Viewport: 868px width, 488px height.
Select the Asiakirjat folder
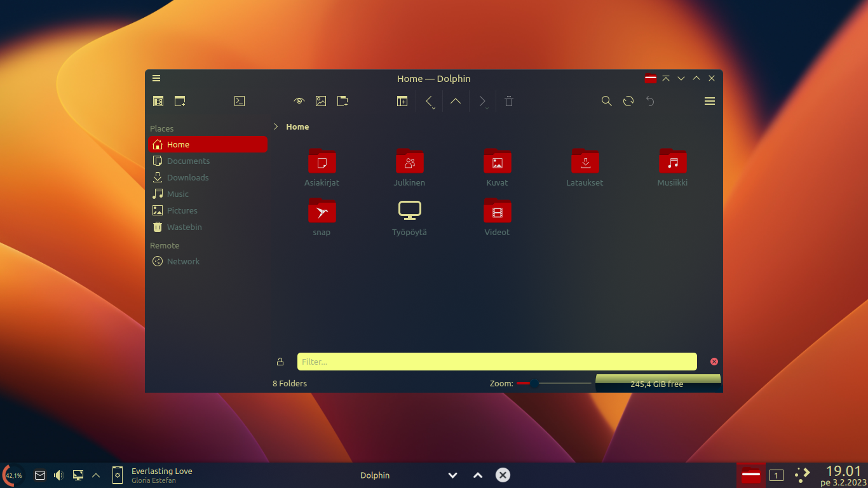(x=322, y=167)
